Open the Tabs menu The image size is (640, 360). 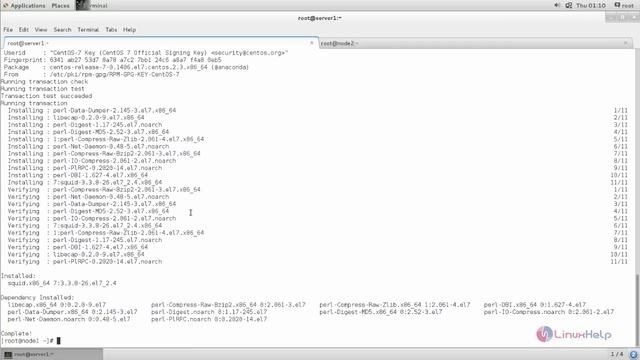point(111,30)
